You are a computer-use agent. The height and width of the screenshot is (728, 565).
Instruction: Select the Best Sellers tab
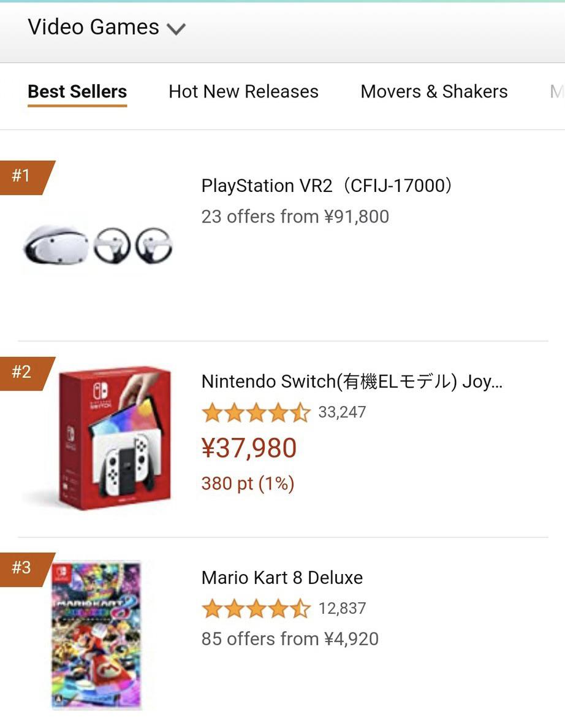point(77,91)
